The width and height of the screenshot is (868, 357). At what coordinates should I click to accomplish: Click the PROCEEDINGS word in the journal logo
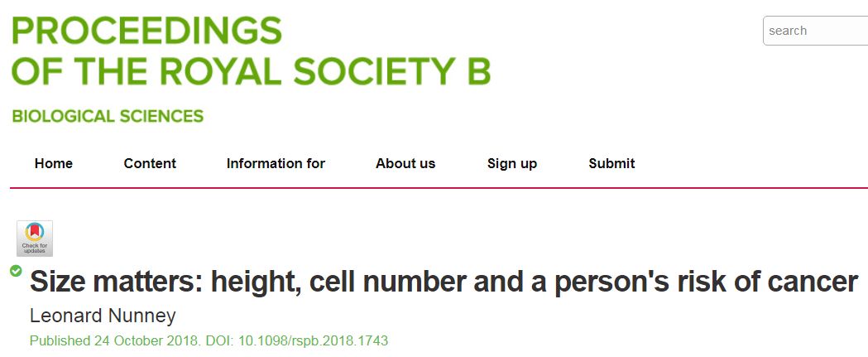(x=146, y=31)
